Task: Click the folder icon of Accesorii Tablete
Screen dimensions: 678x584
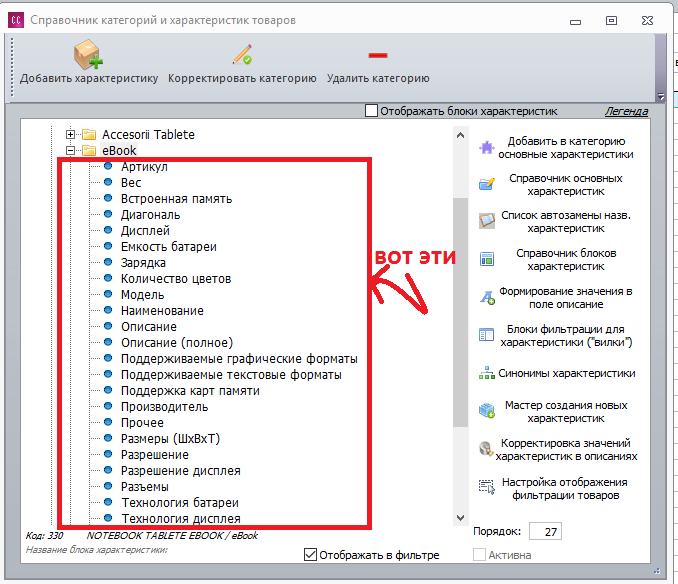Action: (89, 134)
